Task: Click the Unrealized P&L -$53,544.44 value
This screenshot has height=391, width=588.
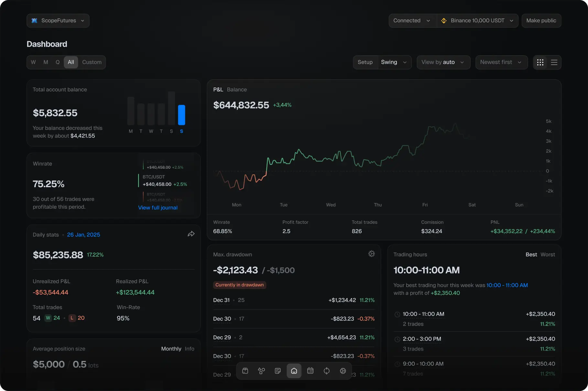Action: [50, 292]
